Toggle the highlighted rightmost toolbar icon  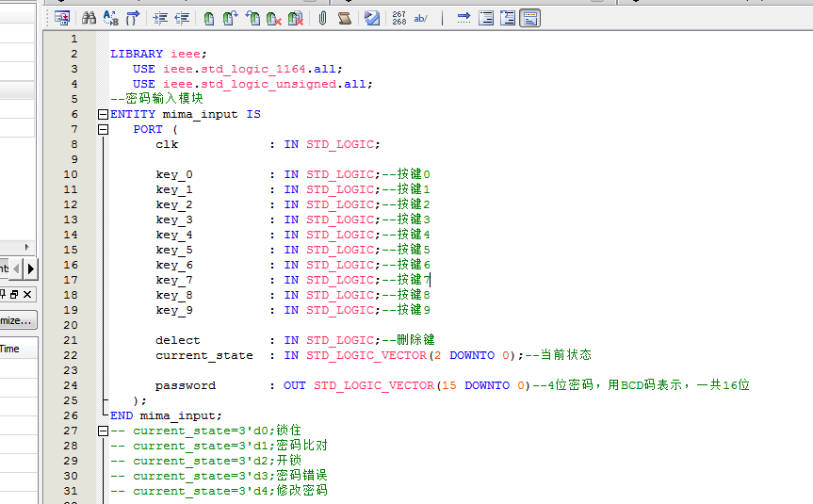529,19
